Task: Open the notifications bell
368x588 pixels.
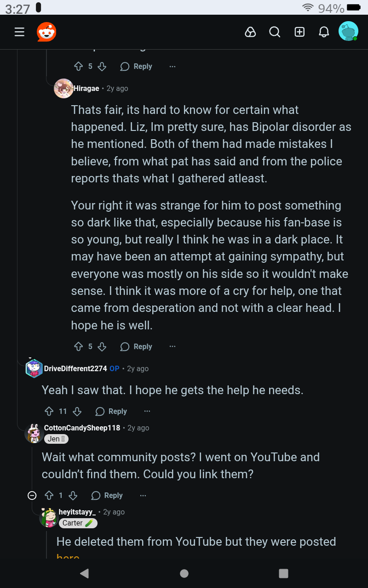Action: (x=324, y=32)
